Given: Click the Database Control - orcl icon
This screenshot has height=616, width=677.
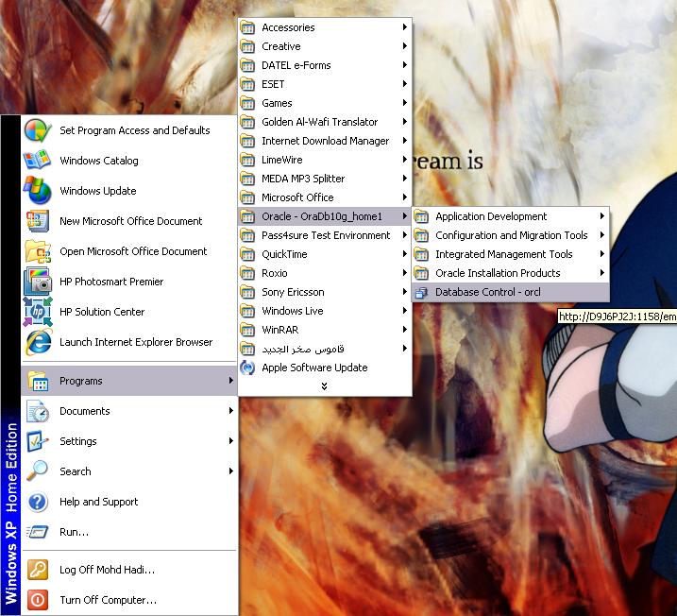Looking at the screenshot, I should (x=421, y=292).
